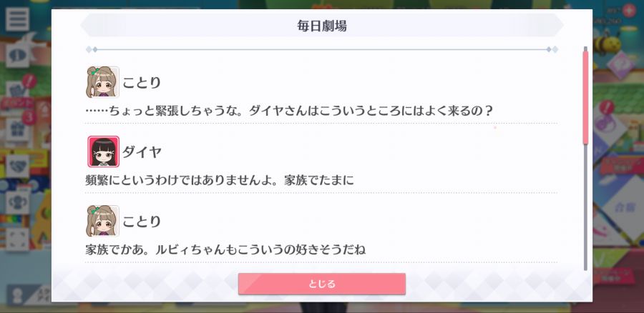Select the last ことり avatar thumbnail
644x313 pixels.
click(102, 221)
